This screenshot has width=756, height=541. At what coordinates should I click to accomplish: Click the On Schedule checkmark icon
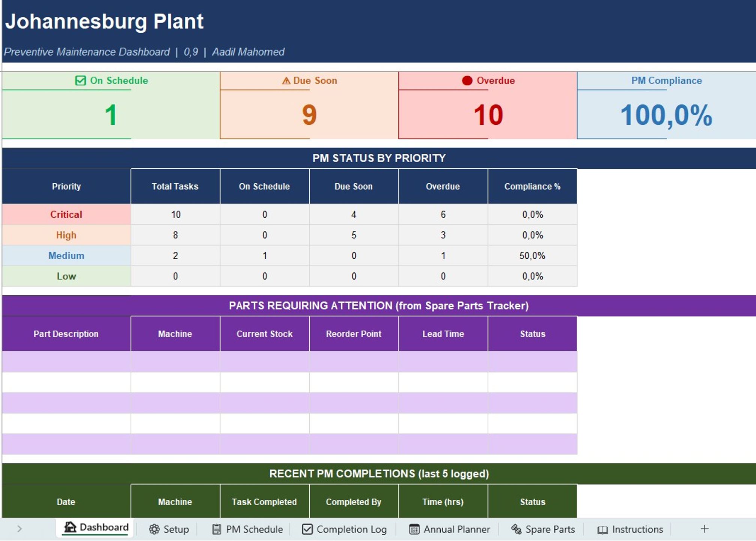click(80, 81)
